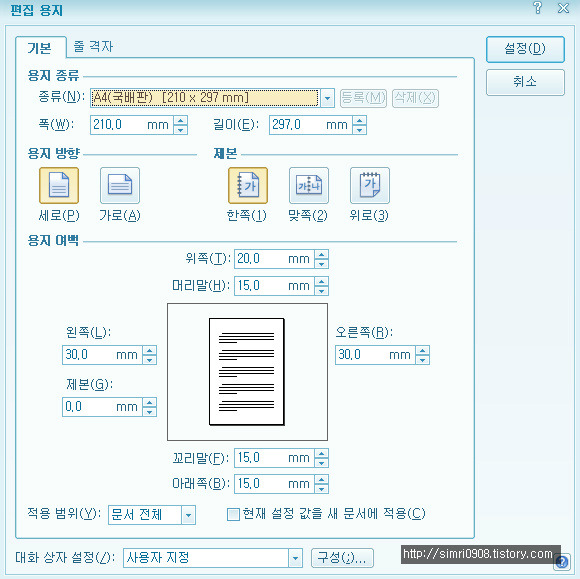Click the A4(국배판) paper type field
This screenshot has width=580, height=579.
(x=205, y=98)
